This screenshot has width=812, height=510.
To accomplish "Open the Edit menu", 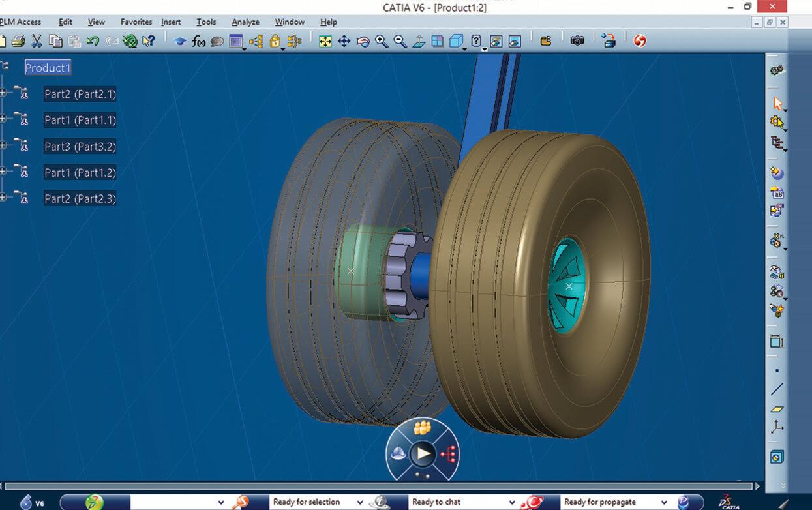I will click(x=65, y=22).
